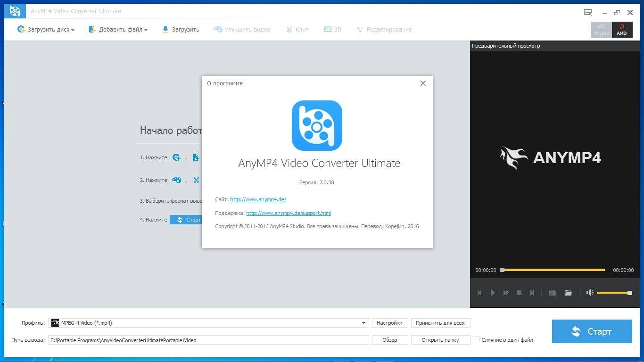Mute the preview volume
Screen dimensions: 644x362
click(x=589, y=293)
